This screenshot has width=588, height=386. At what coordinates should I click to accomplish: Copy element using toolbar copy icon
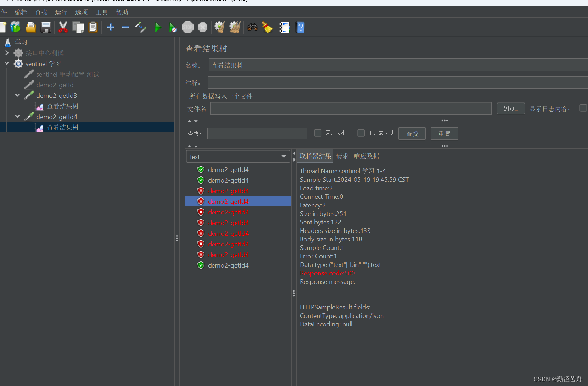[x=78, y=27]
